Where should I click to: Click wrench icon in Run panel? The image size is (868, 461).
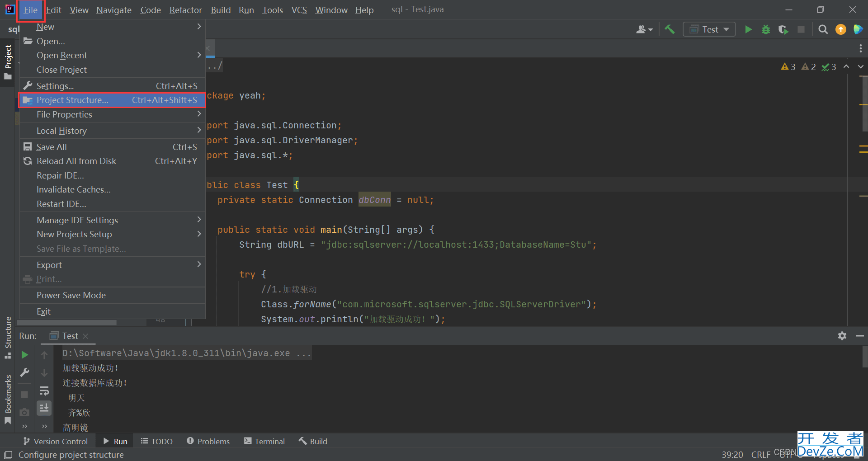[25, 373]
